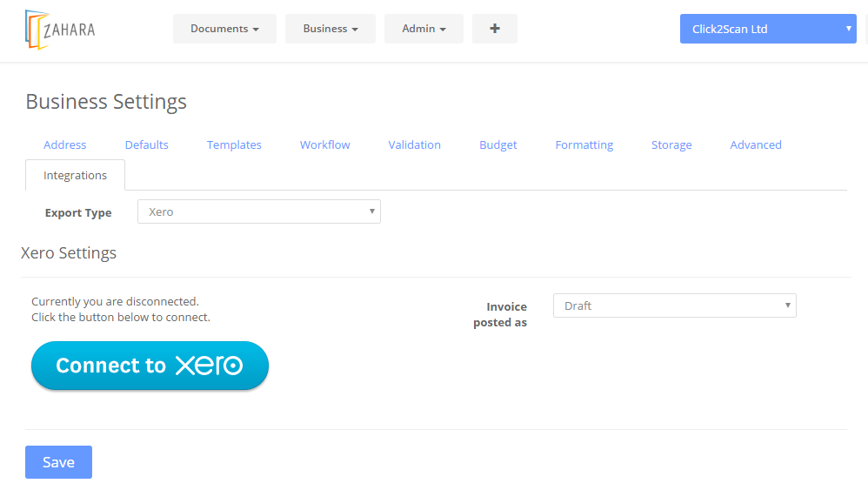Click the Zahara logo

(60, 30)
